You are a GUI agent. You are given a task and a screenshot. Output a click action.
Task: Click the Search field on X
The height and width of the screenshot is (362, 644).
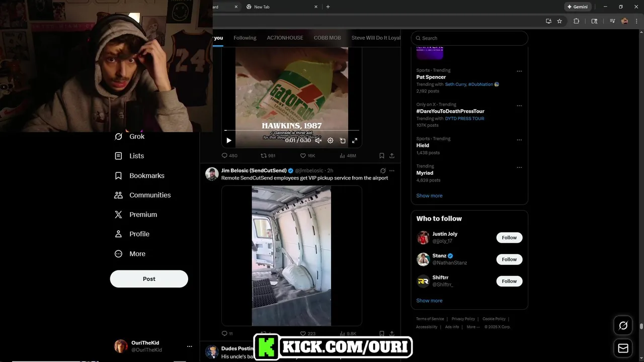[x=469, y=38]
